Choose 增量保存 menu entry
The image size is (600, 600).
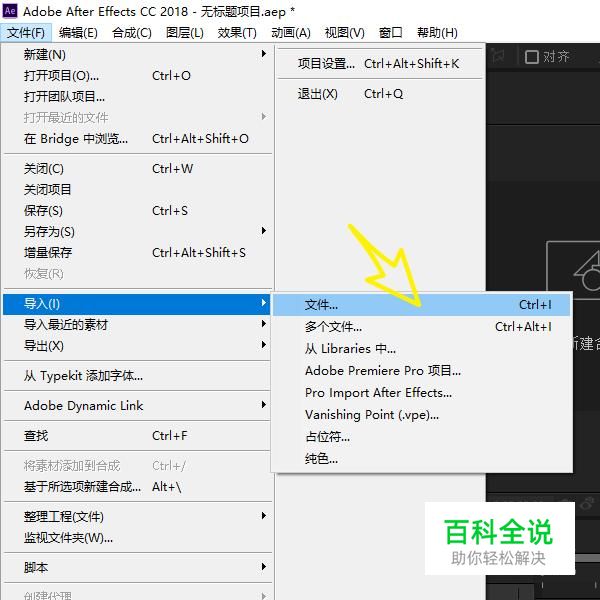click(138, 253)
